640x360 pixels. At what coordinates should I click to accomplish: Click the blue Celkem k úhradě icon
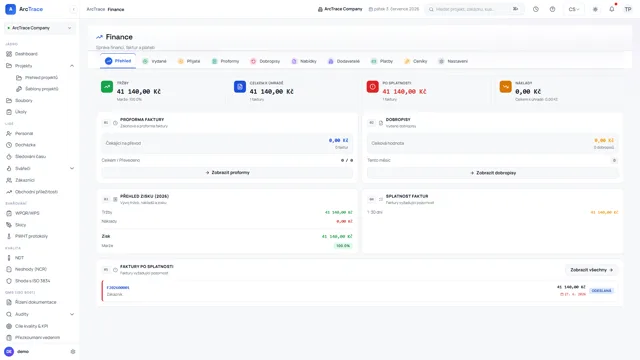coord(240,87)
